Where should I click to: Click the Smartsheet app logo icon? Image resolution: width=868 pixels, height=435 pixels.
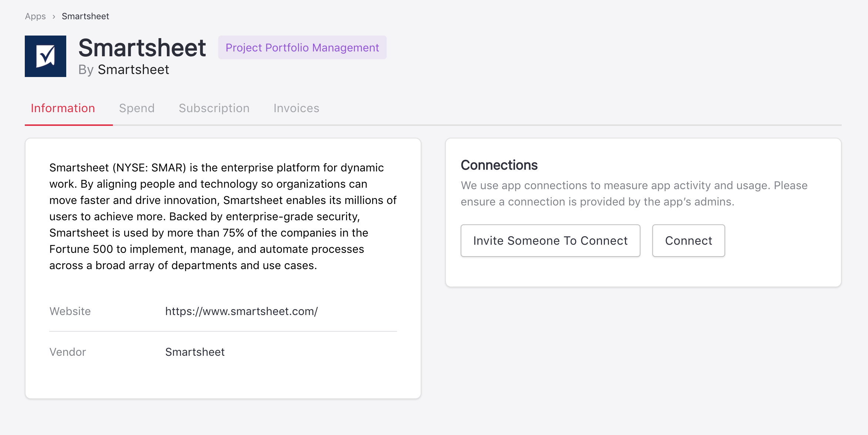46,56
